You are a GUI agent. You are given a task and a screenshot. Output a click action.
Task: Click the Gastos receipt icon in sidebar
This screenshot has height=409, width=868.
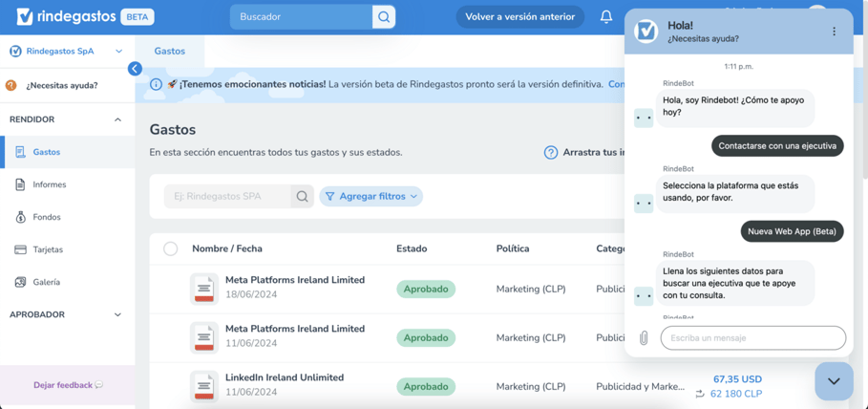[x=20, y=152]
